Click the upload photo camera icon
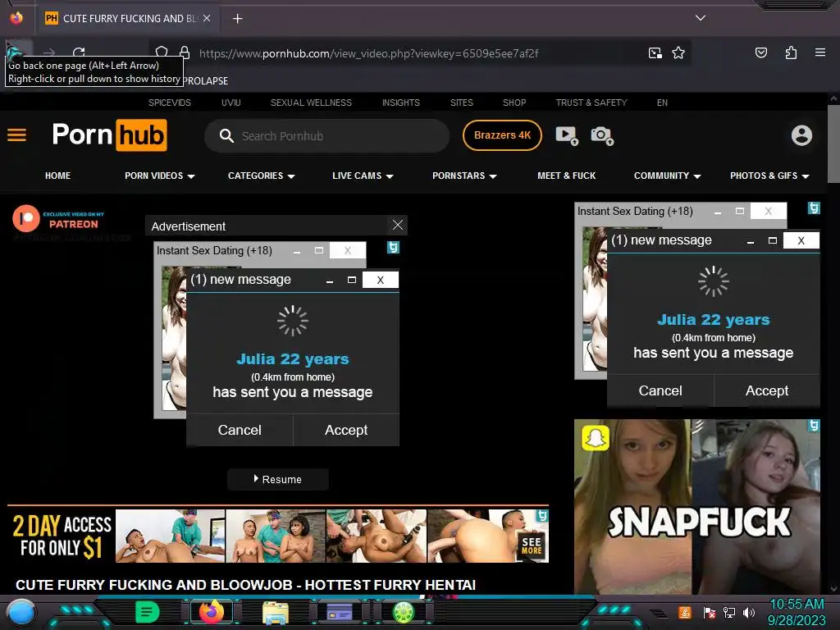The image size is (840, 630). [602, 135]
